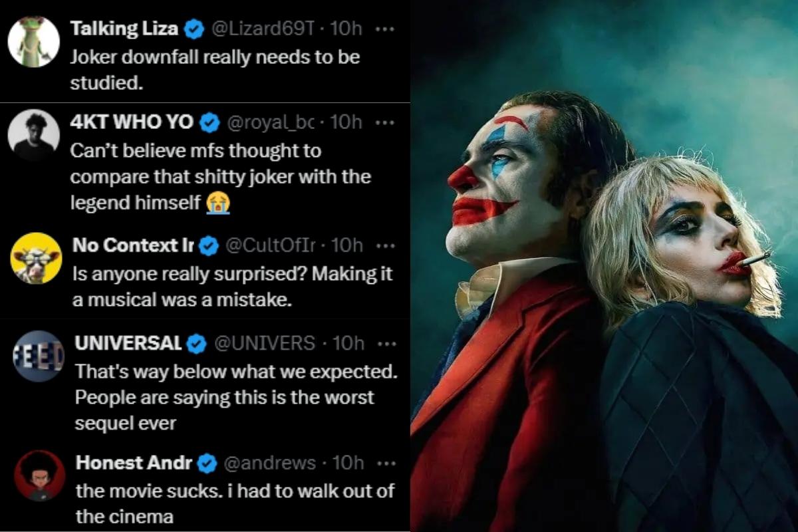Click the UNIVERSAL display name
Viewport: 798px width, 532px height.
[128, 343]
